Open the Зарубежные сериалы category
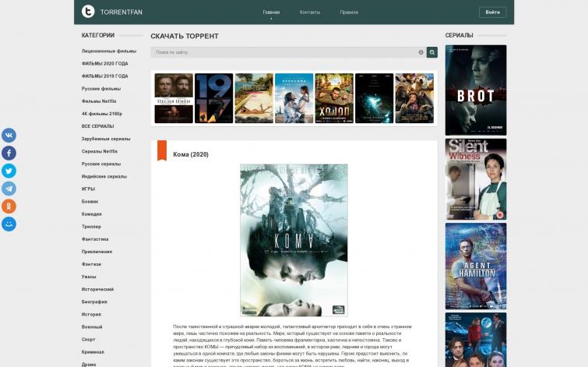588x367 pixels. tap(106, 139)
